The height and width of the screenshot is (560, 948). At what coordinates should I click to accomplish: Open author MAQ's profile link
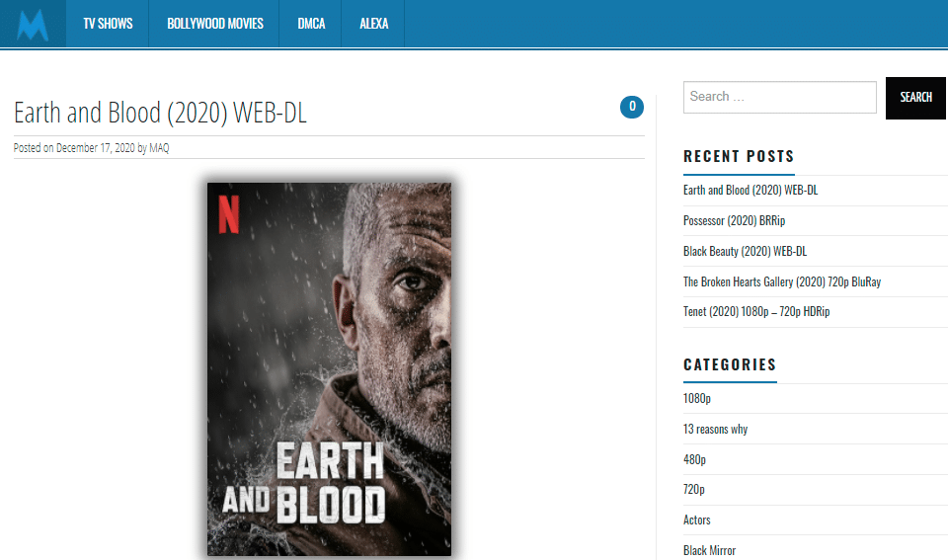click(x=159, y=148)
